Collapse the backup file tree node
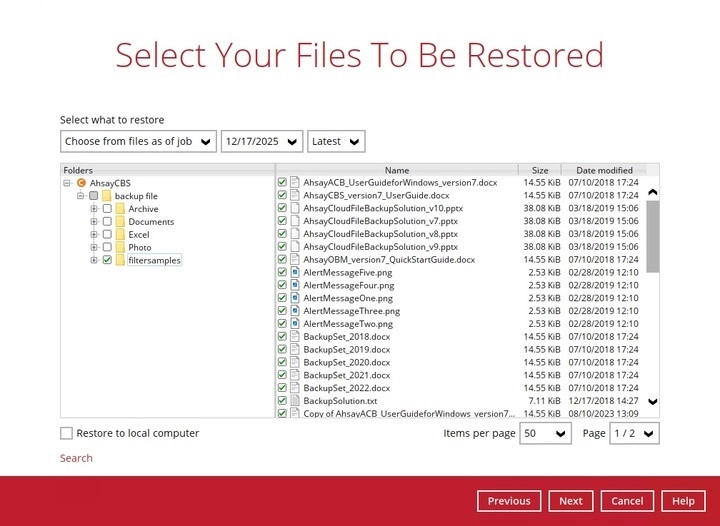Image resolution: width=720 pixels, height=526 pixels. pos(81,196)
